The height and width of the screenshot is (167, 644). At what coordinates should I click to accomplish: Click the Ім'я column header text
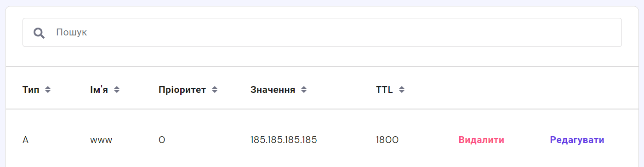pos(99,90)
